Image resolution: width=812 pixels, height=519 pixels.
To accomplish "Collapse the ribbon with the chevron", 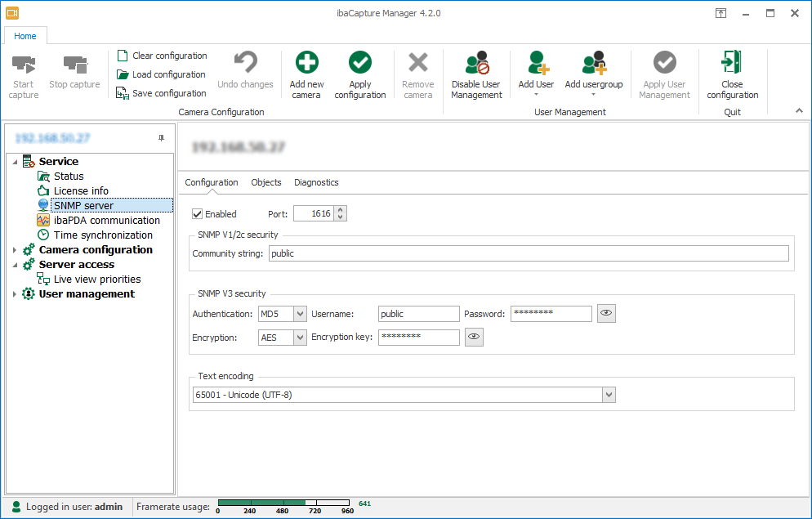I will pyautogui.click(x=799, y=110).
